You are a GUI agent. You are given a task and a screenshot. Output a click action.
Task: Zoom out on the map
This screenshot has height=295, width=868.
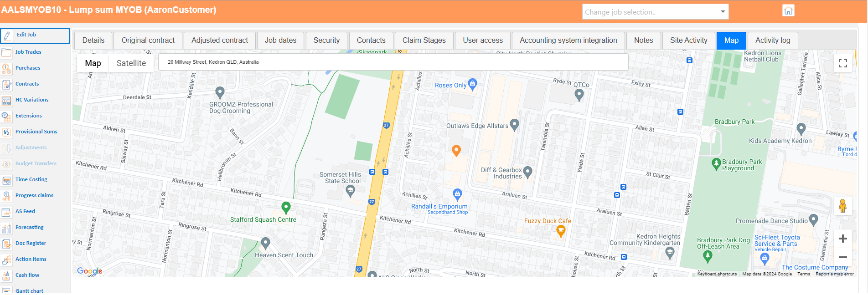click(843, 257)
